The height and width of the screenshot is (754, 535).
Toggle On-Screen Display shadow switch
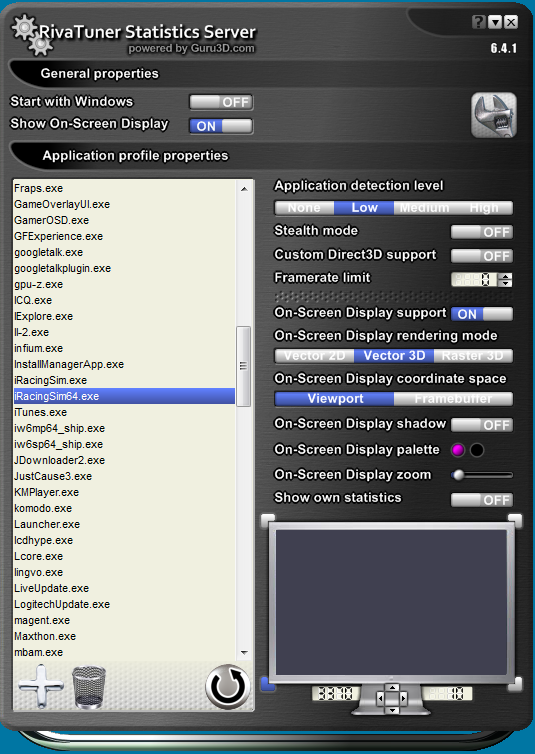click(482, 425)
